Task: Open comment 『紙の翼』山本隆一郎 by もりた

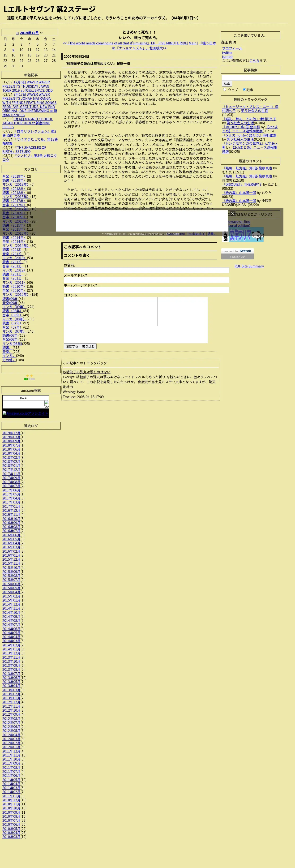Action: 239,193
